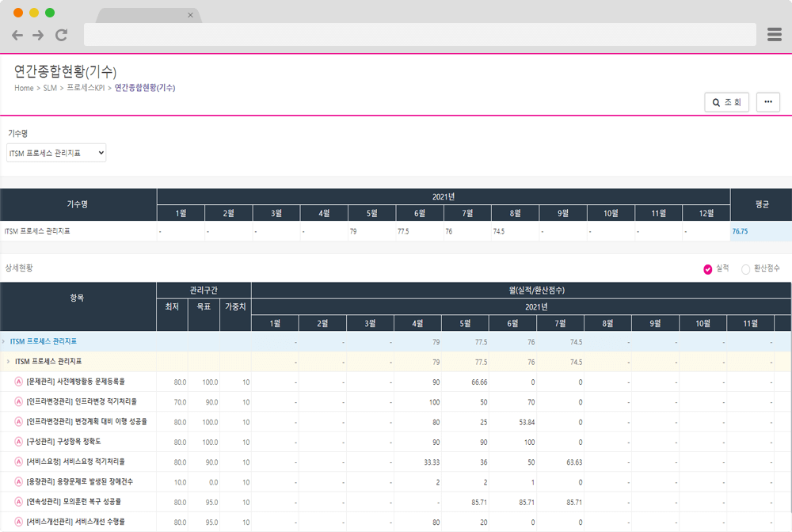Navigate to 프로세스KPI breadcrumb

(x=86, y=88)
